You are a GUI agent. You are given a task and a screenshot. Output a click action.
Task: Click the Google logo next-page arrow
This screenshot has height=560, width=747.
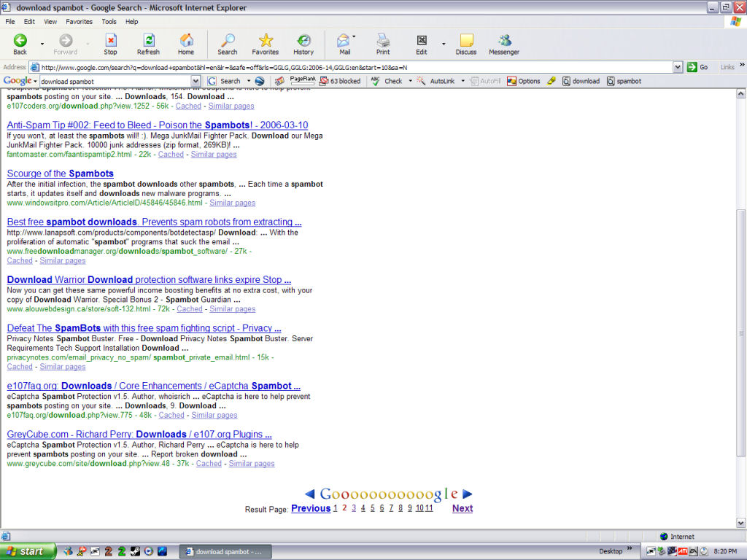pyautogui.click(x=467, y=494)
